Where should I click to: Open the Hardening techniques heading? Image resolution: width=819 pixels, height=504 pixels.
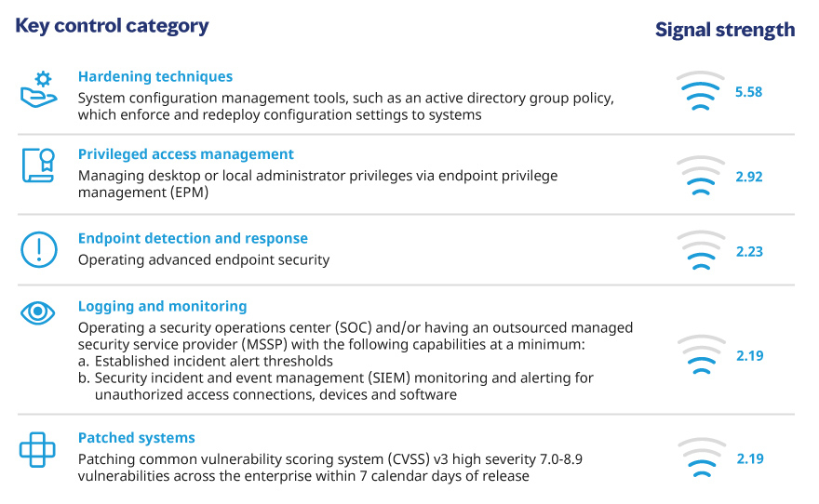(155, 77)
